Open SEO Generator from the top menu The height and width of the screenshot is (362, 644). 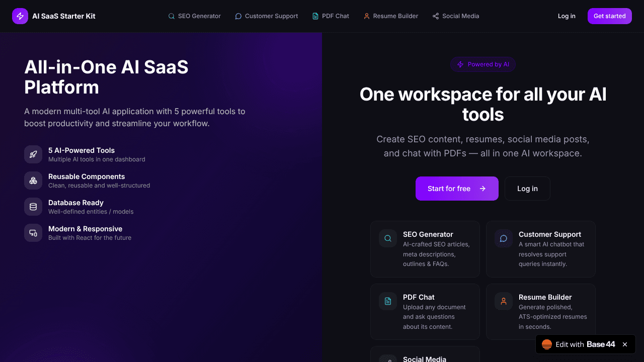point(194,16)
